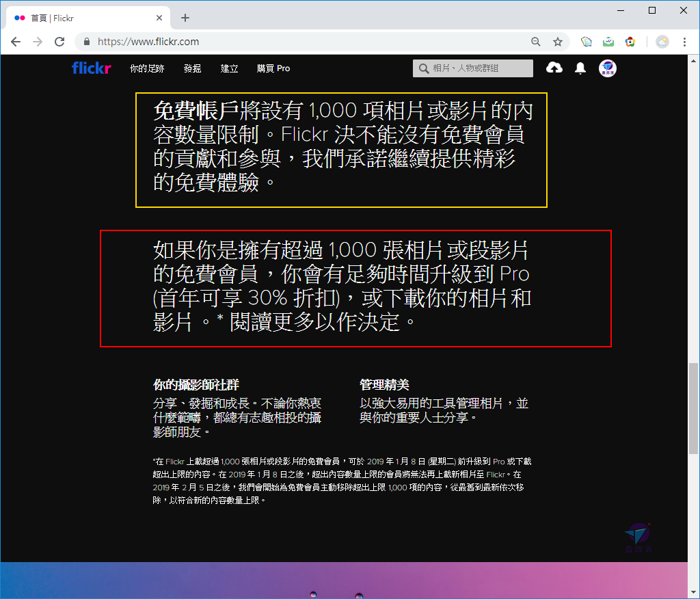This screenshot has height=599, width=700.
Task: Close the Chrome window
Action: pyautogui.click(x=683, y=10)
